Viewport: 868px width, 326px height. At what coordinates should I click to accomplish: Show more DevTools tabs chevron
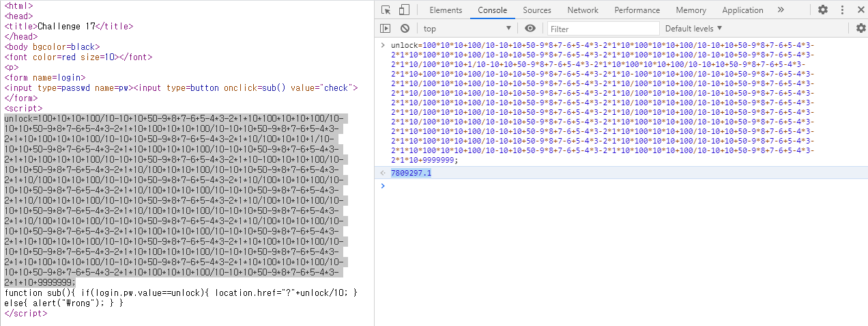pyautogui.click(x=781, y=10)
